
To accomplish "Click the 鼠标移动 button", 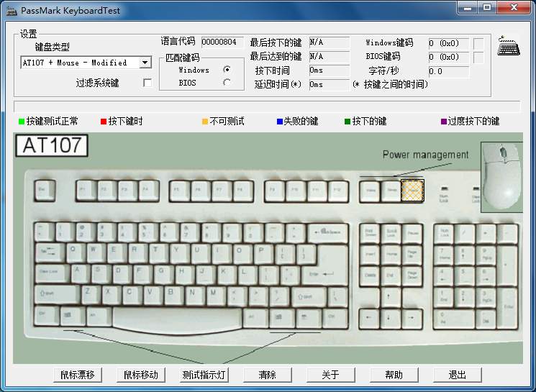I will coord(141,375).
